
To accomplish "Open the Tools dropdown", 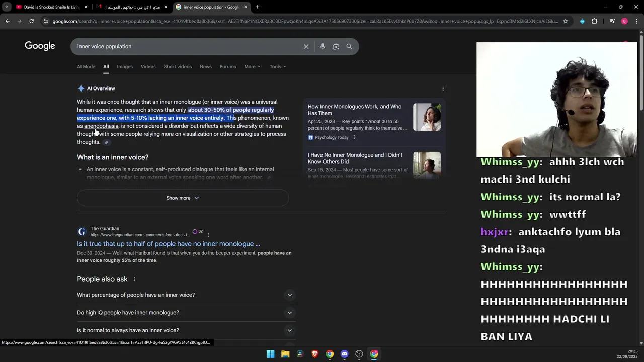I will [x=277, y=67].
